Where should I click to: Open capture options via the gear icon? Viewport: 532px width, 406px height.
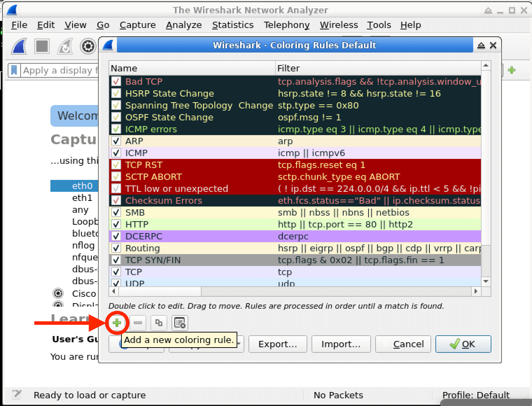88,46
